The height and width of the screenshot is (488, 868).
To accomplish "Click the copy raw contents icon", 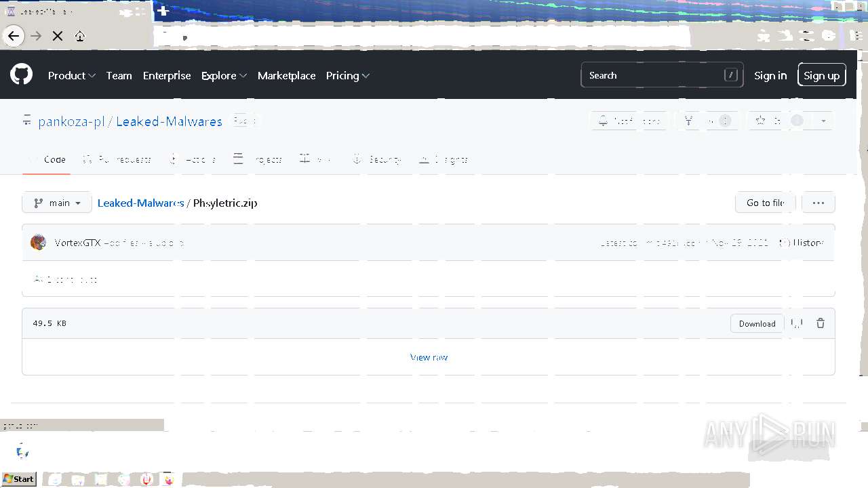I will [797, 323].
